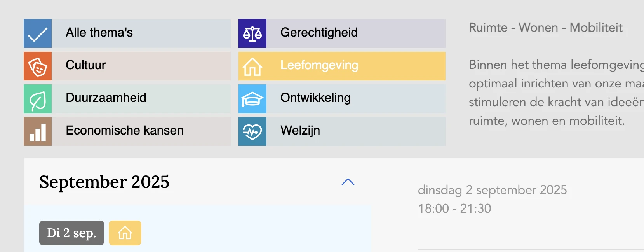Choose the Gerechtigheid theme label
644x252 pixels.
319,32
